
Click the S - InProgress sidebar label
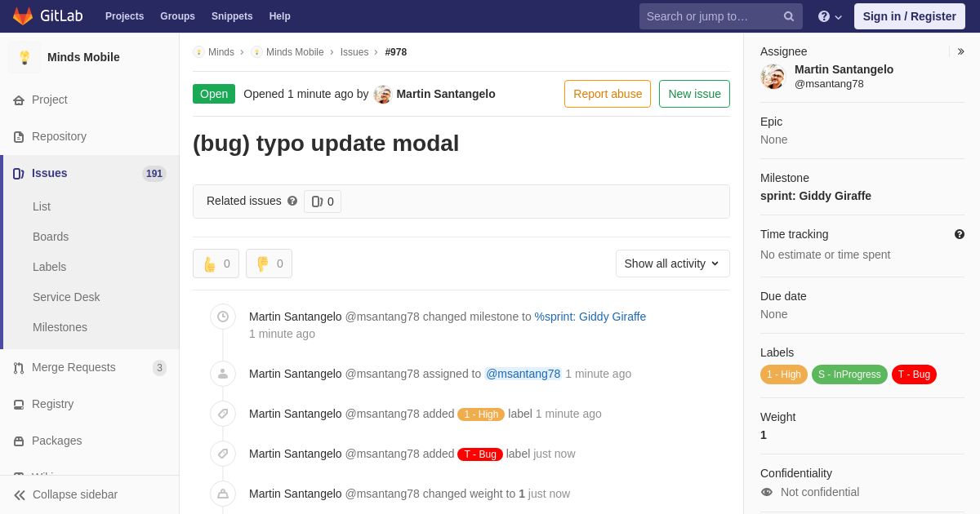[x=849, y=374]
